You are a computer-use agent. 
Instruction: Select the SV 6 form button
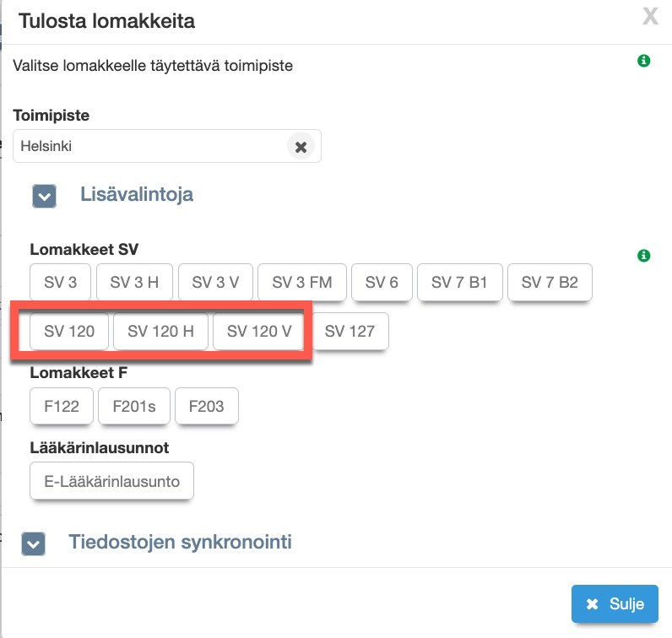tap(382, 283)
